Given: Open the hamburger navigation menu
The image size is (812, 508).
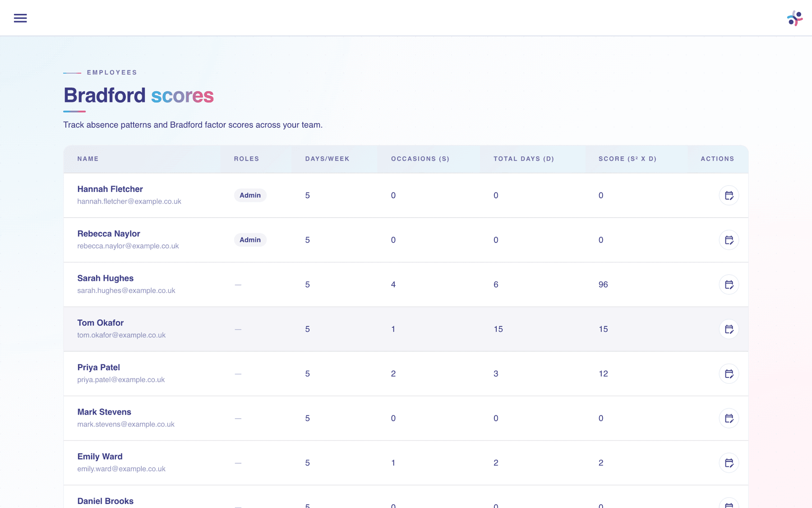Looking at the screenshot, I should tap(20, 18).
